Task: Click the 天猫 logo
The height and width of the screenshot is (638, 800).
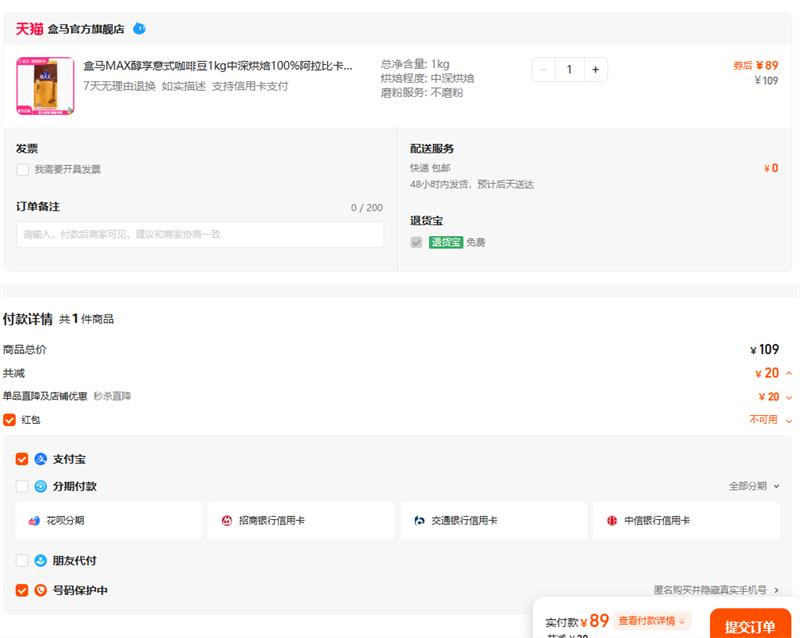Action: 30,28
